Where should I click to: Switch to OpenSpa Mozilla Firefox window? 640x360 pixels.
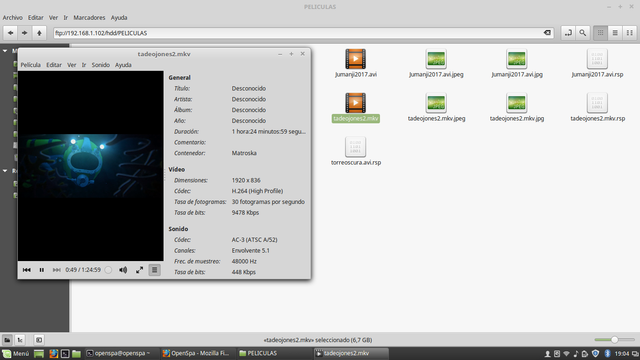[x=198, y=353]
